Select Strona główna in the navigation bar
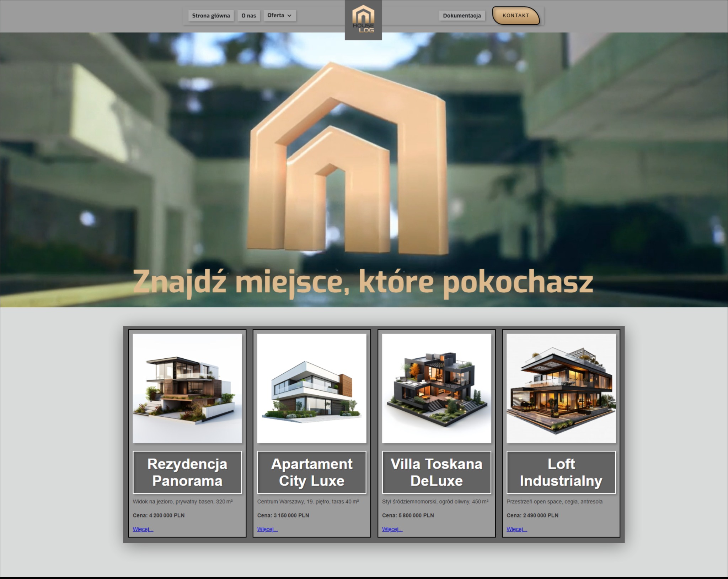Screen dimensions: 728x579 tap(211, 16)
